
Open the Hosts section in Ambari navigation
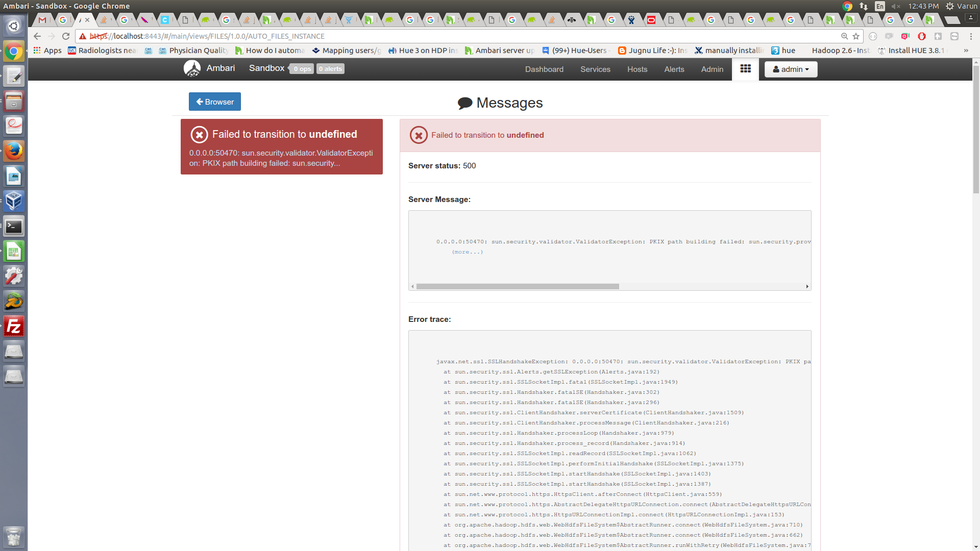[x=636, y=69]
